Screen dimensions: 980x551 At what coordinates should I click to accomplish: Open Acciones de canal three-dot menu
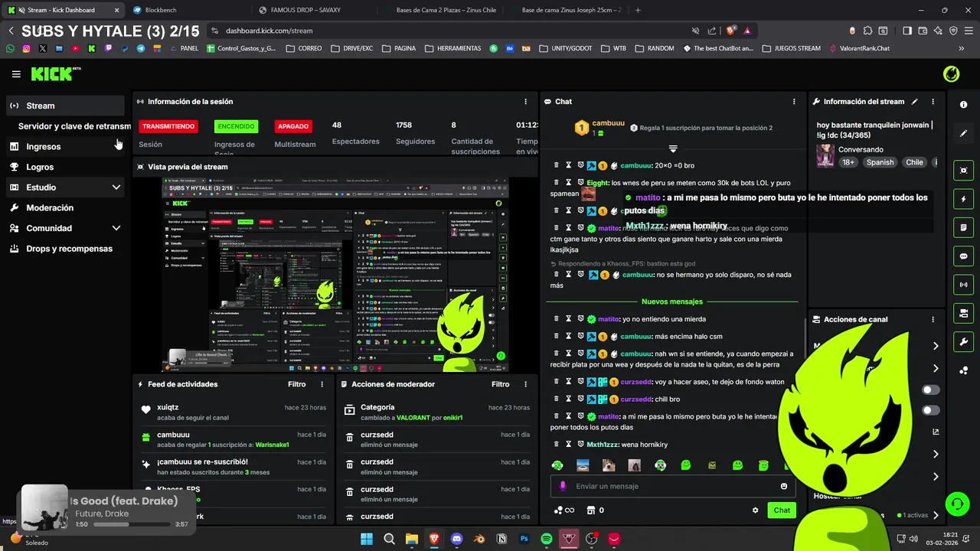tap(933, 319)
